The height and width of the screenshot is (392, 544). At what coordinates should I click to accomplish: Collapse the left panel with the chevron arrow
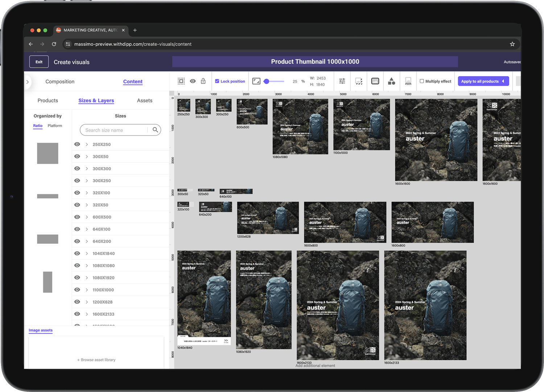[28, 82]
